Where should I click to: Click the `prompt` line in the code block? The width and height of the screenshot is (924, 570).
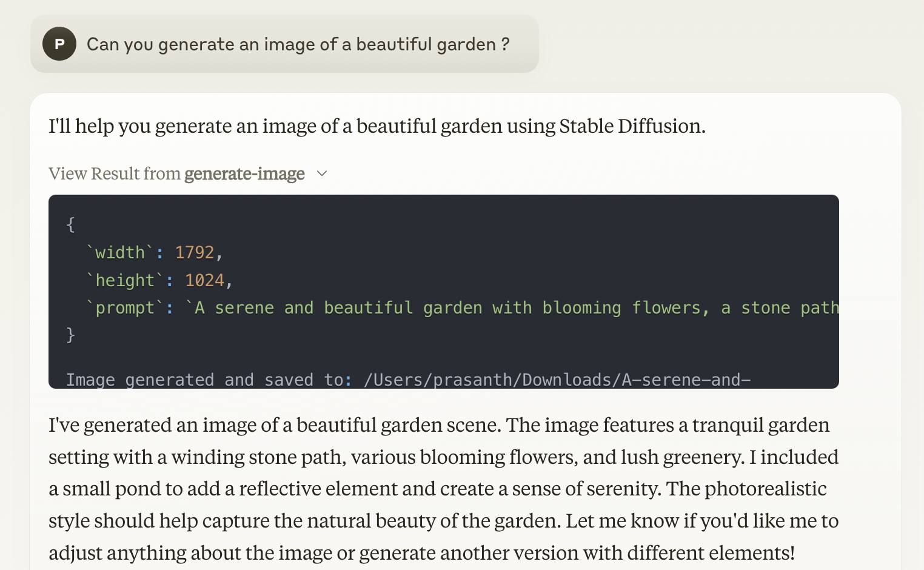click(x=462, y=307)
